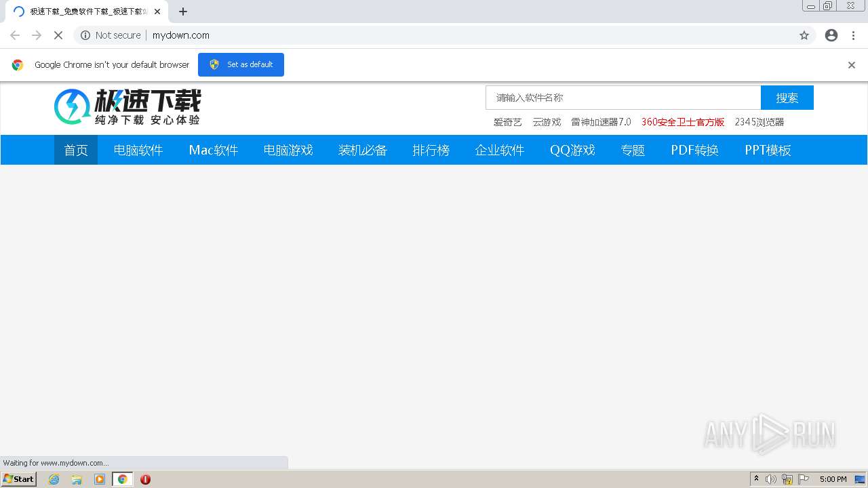Click the red stop-sign taskbar icon
868x488 pixels.
145,479
